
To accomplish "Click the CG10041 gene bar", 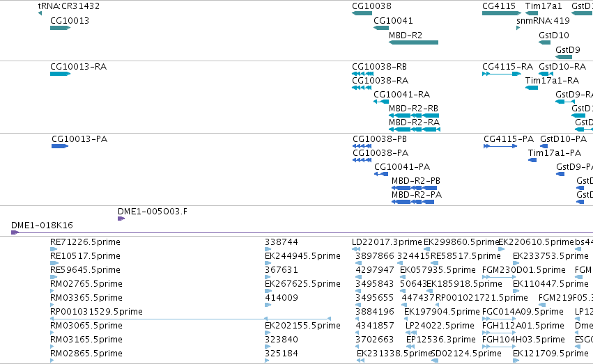I will pyautogui.click(x=381, y=28).
